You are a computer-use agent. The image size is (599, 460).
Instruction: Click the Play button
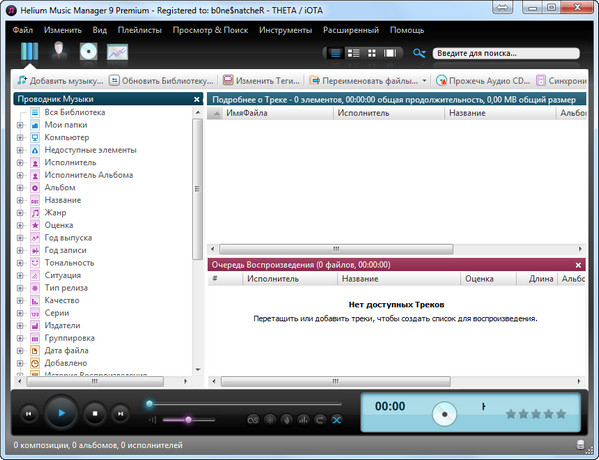(61, 413)
